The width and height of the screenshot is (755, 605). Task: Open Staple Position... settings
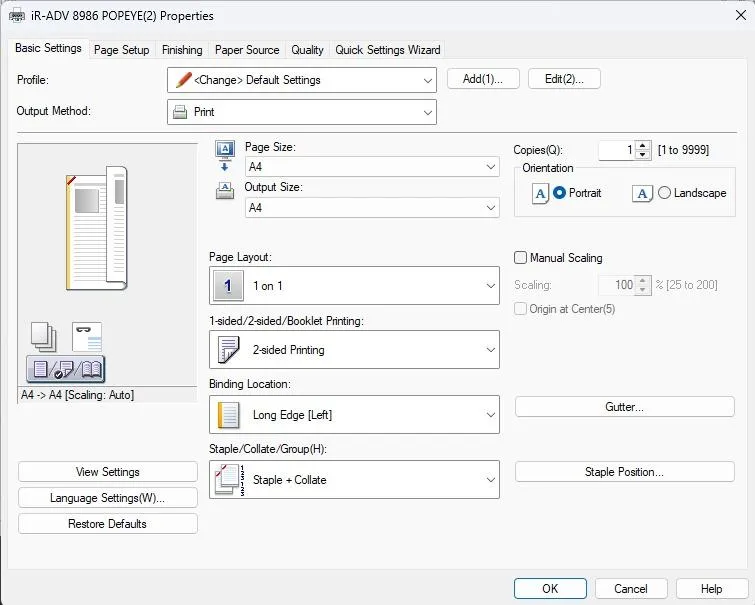pyautogui.click(x=625, y=472)
